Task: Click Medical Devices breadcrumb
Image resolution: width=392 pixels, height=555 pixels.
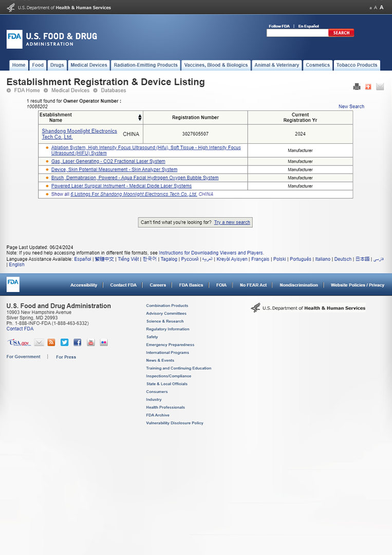Action: [x=70, y=90]
